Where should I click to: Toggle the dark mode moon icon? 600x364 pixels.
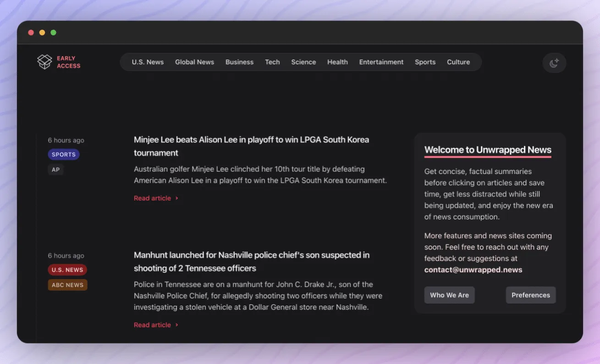[x=554, y=63]
